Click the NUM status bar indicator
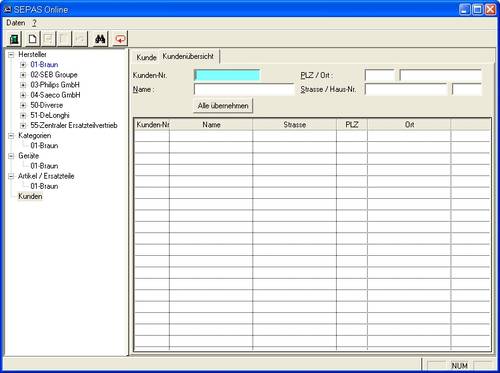 click(459, 366)
